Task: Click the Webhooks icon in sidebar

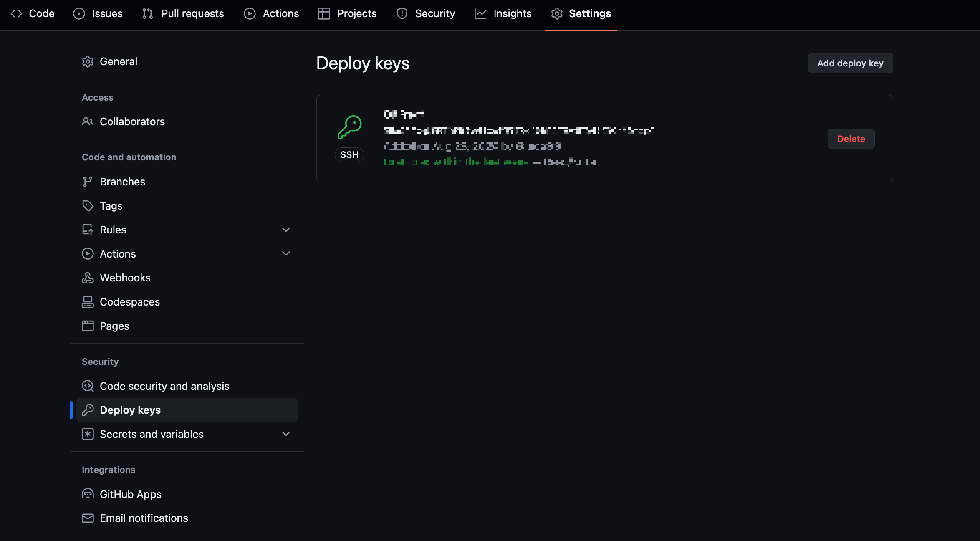Action: [x=88, y=278]
